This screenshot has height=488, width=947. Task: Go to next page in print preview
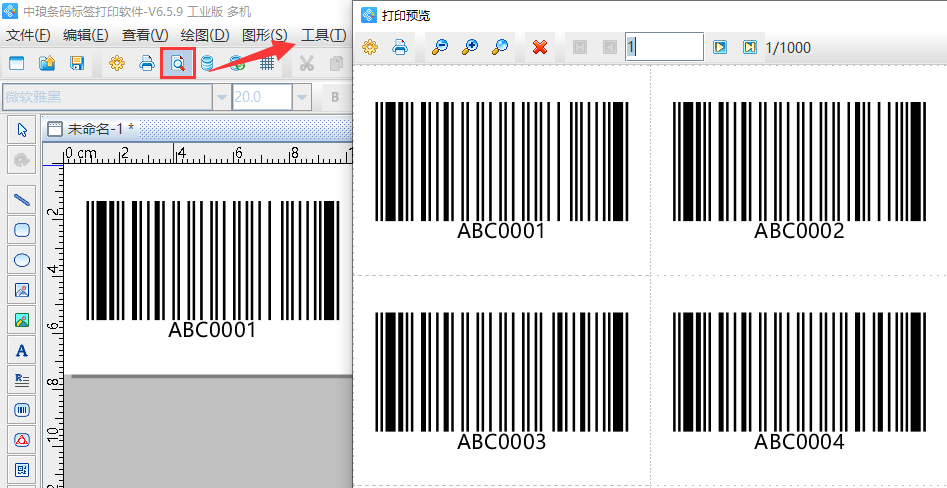(719, 47)
